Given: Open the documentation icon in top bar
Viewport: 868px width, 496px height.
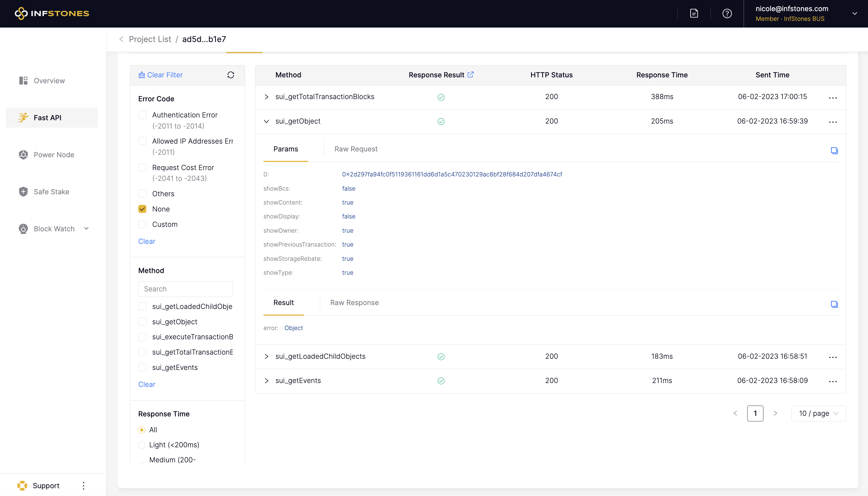Looking at the screenshot, I should pyautogui.click(x=694, y=14).
